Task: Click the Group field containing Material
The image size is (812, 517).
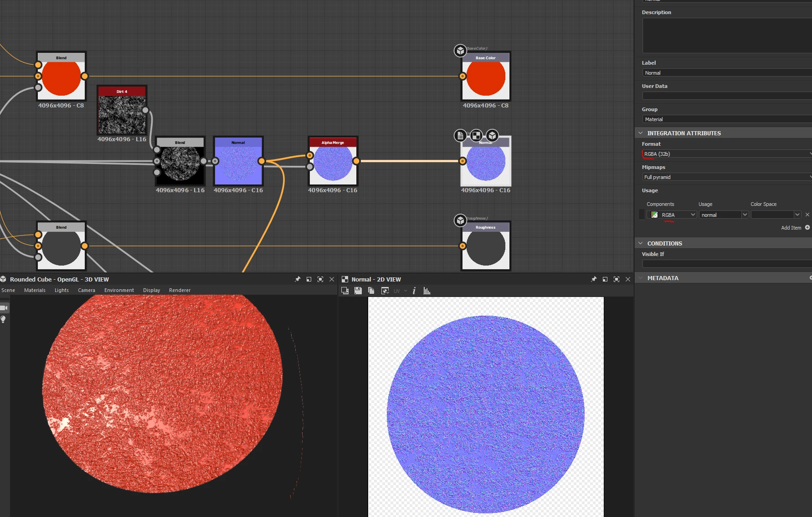Action: click(727, 119)
